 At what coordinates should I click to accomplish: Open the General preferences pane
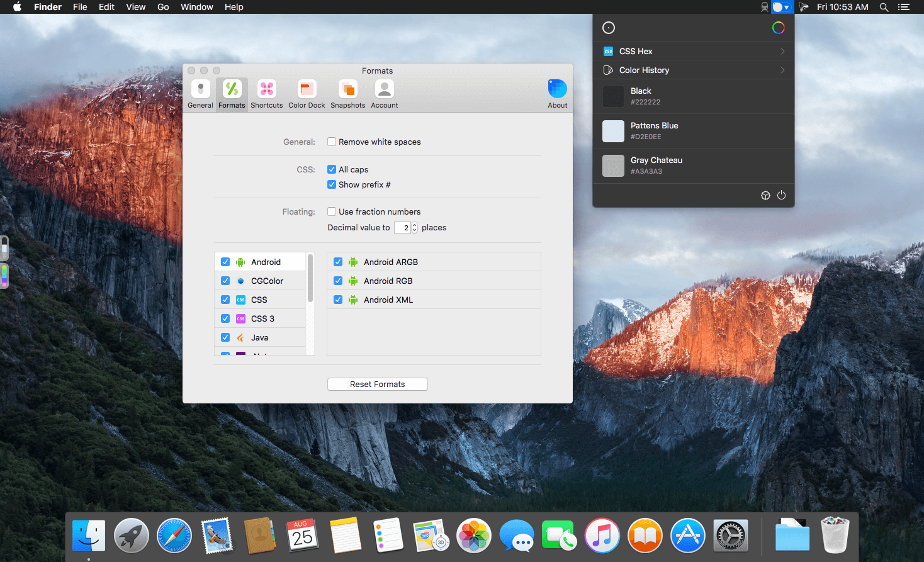(x=200, y=94)
